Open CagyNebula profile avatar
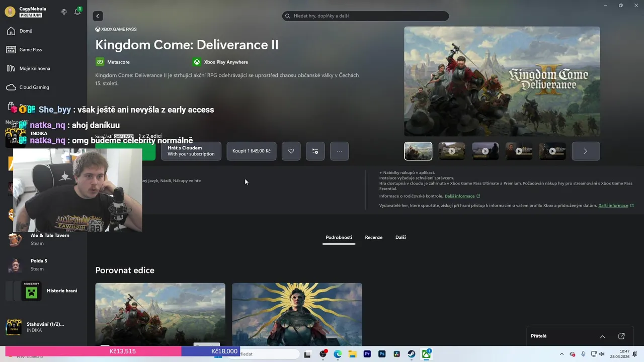The height and width of the screenshot is (362, 644). [10, 12]
